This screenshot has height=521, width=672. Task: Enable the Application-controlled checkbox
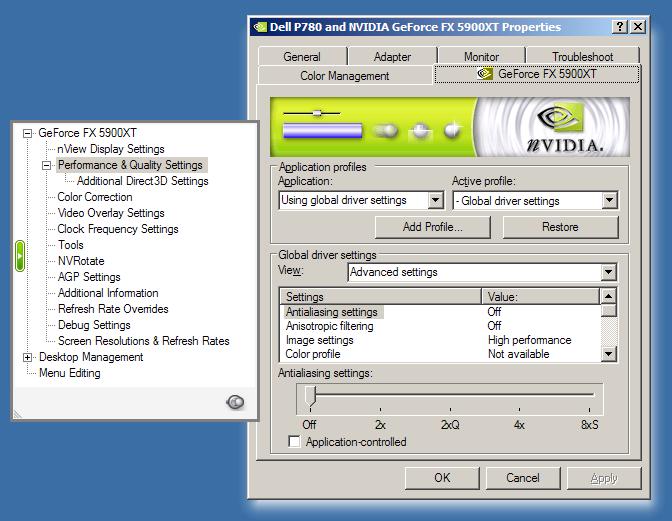[294, 441]
